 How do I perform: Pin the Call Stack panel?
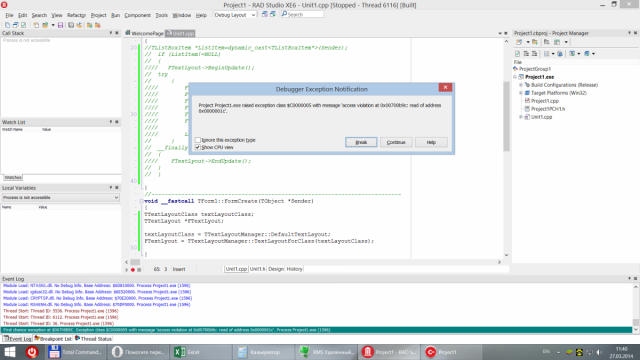tap(111, 33)
